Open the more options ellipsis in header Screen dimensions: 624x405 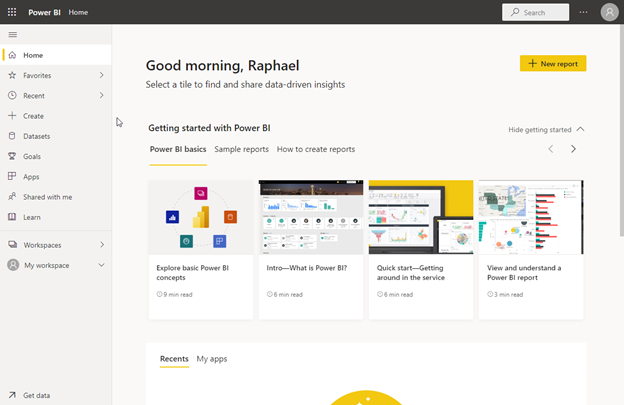click(583, 12)
